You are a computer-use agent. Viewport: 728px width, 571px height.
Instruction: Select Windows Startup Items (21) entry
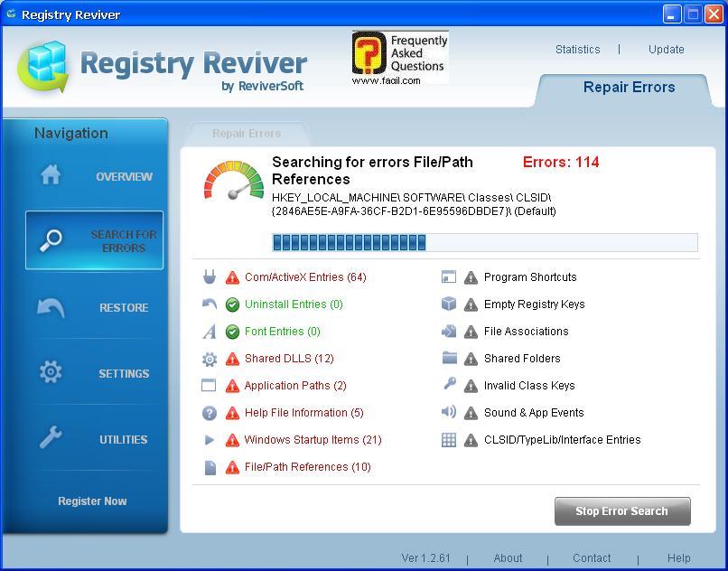(313, 440)
